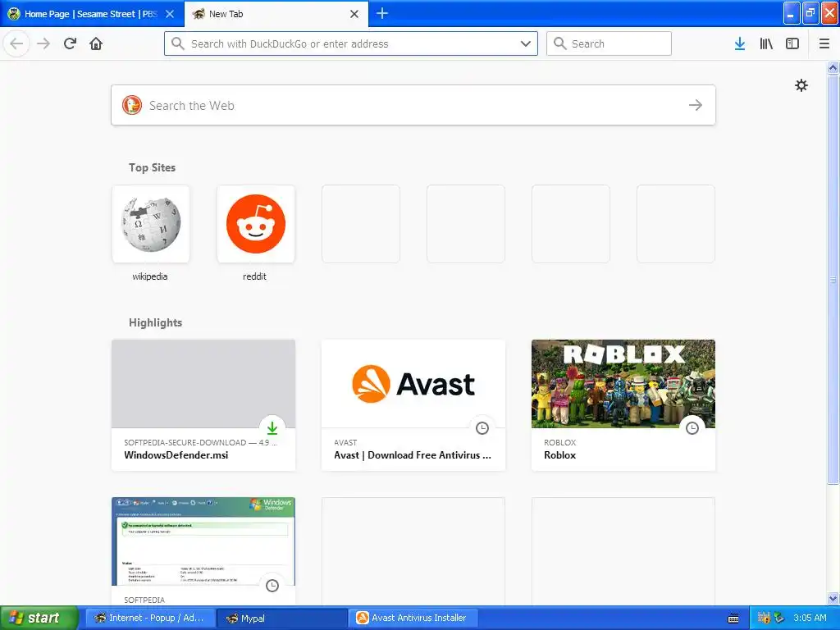Image resolution: width=840 pixels, height=630 pixels.
Task: Switch to Avast Antivirus Installer taskbar item
Action: [x=413, y=618]
